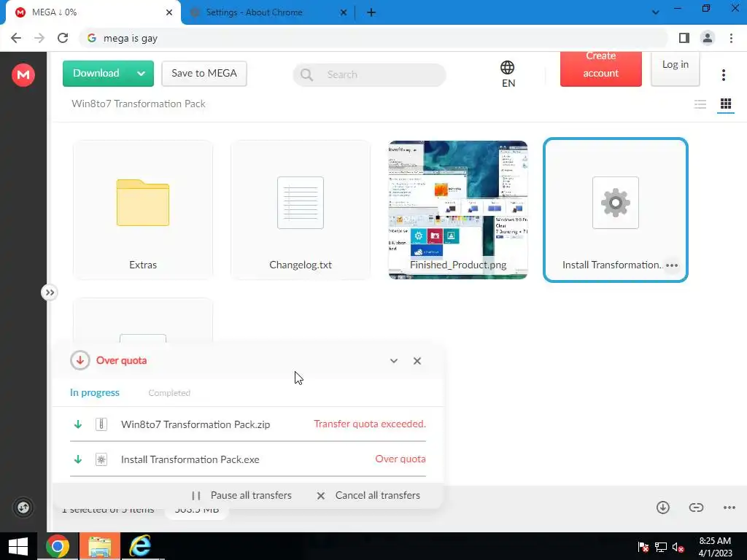Click the Win8to7 Transformation Pack breadcrumb
The image size is (747, 560).
click(139, 104)
